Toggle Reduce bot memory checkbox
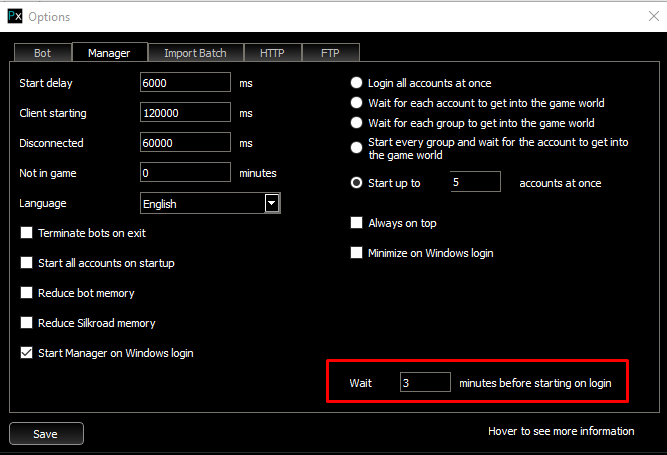 26,293
